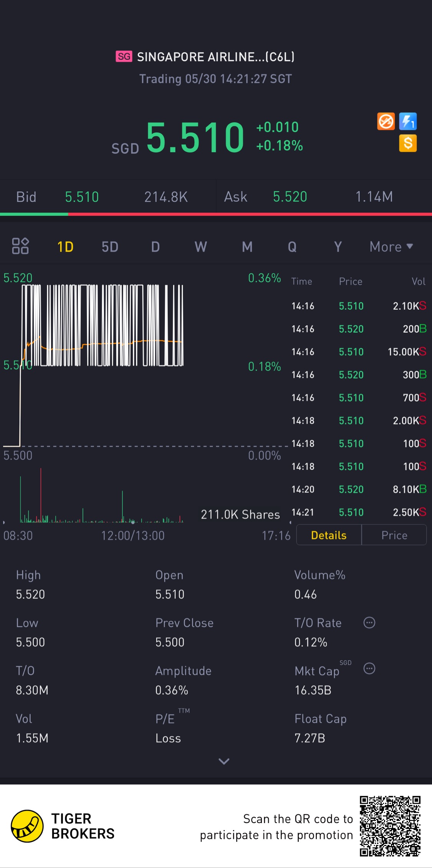Tap the 211.0K Shares volume label
The height and width of the screenshot is (868, 432).
[x=240, y=514]
